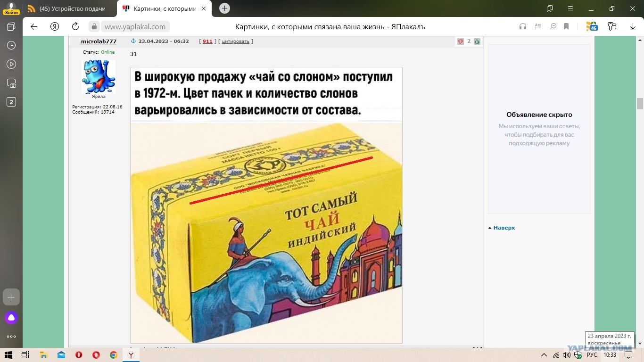
Task: Click the Регистрация: 22.08.16 text
Action: pyautogui.click(x=97, y=107)
